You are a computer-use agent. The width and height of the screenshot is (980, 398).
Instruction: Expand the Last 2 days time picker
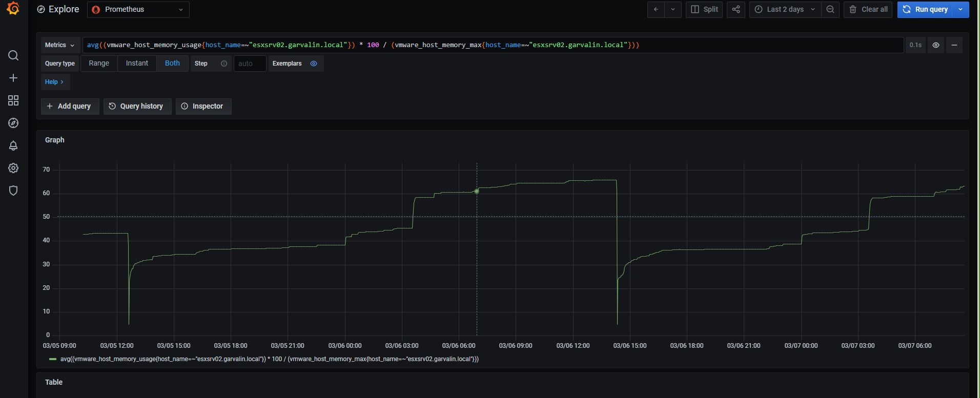click(x=785, y=9)
